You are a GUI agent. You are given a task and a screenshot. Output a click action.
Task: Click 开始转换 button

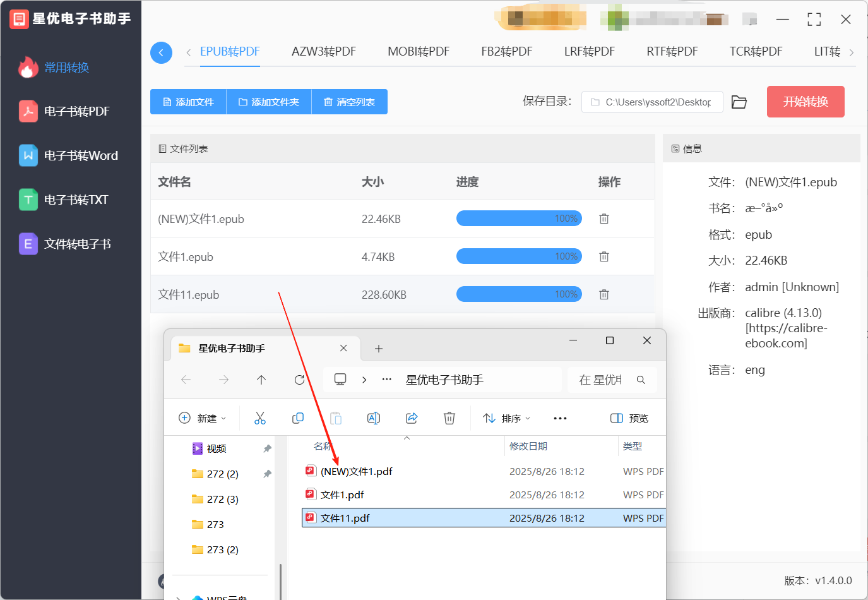[x=806, y=102]
